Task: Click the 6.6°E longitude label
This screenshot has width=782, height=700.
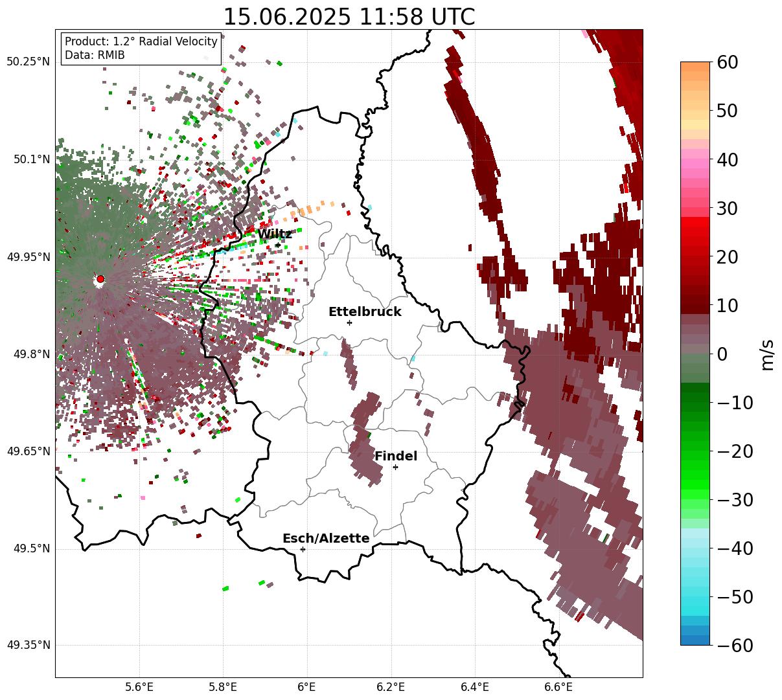Action: (x=558, y=686)
